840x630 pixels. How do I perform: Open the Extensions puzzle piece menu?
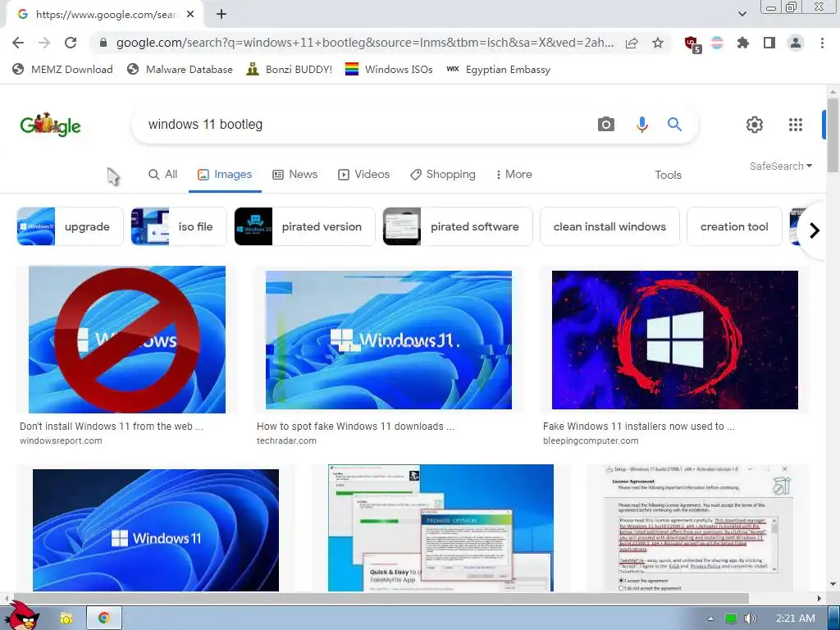[743, 43]
